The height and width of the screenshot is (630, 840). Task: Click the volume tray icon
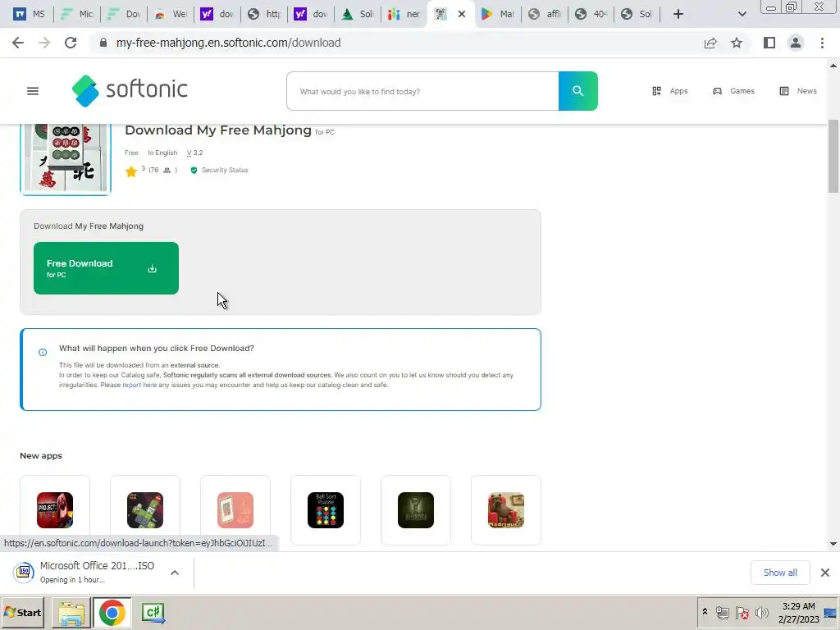point(761,612)
